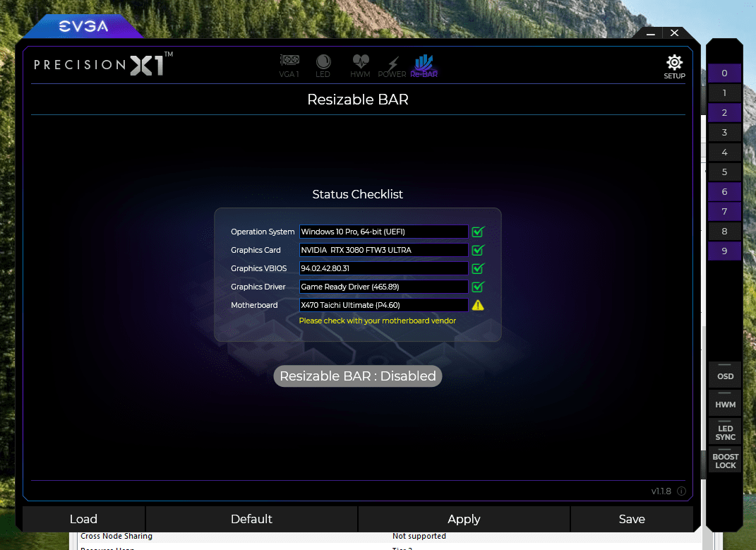The width and height of the screenshot is (756, 550).
Task: Click the Graphics Card label
Action: tap(256, 250)
